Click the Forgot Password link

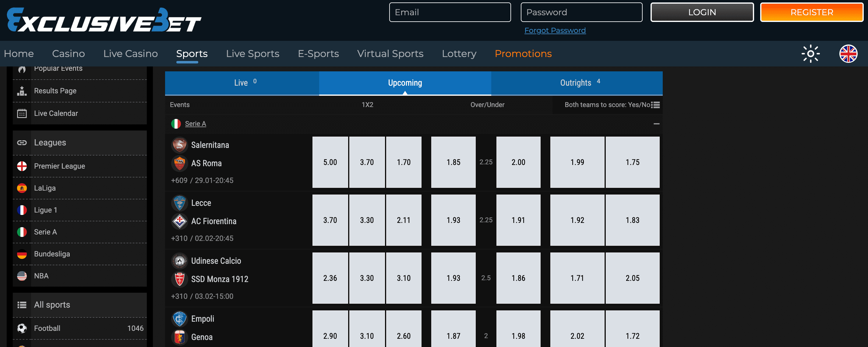555,30
